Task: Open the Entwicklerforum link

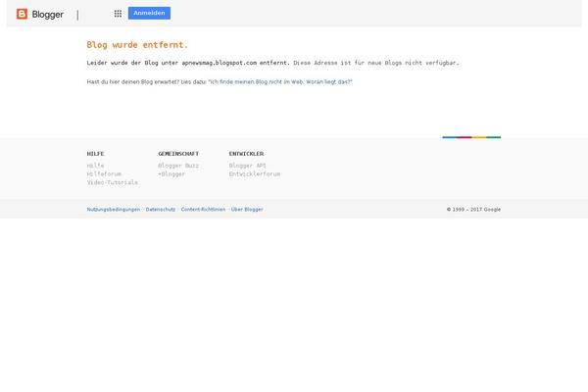Action: [255, 174]
